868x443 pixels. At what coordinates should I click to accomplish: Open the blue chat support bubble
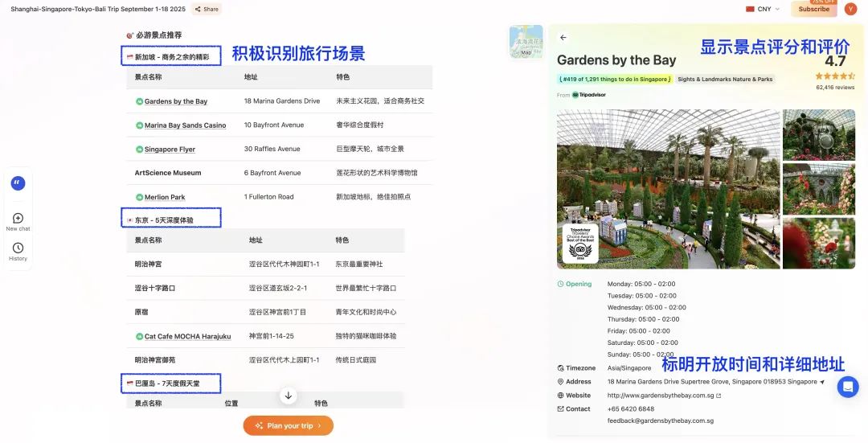[x=848, y=387]
